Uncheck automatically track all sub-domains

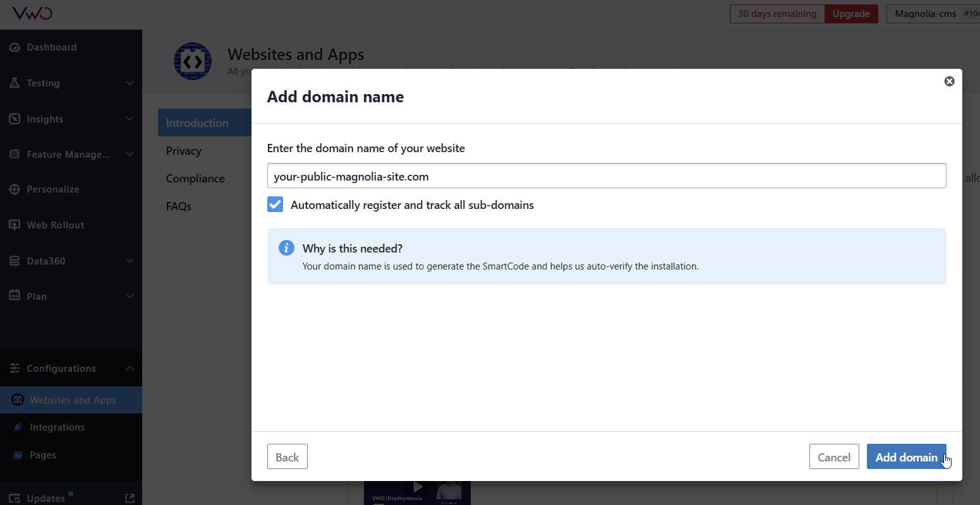(275, 205)
